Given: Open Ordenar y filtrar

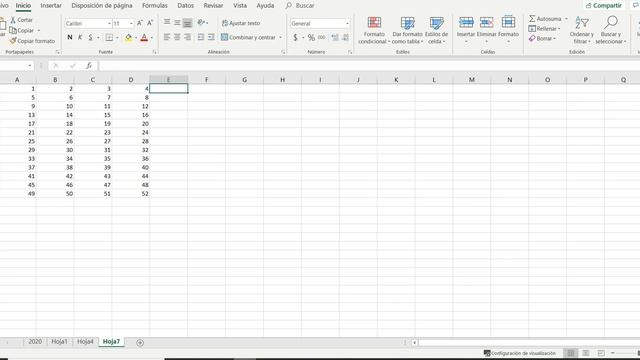Looking at the screenshot, I should tap(581, 30).
